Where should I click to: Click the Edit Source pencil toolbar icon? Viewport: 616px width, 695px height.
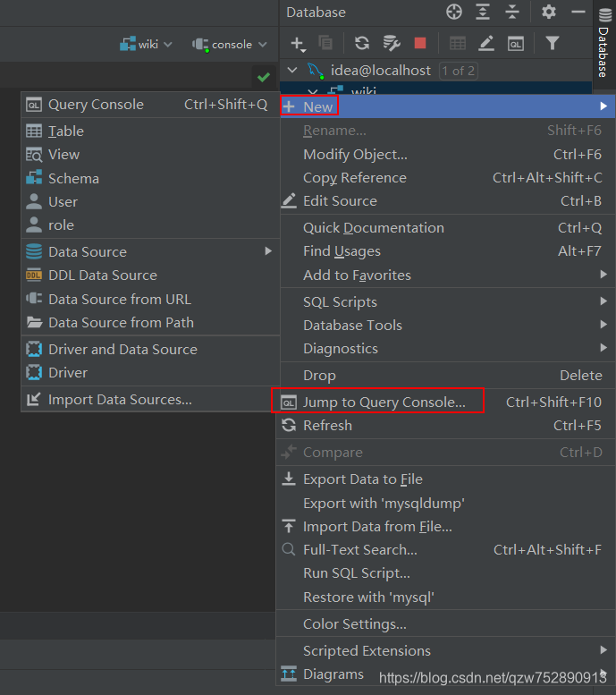click(486, 43)
